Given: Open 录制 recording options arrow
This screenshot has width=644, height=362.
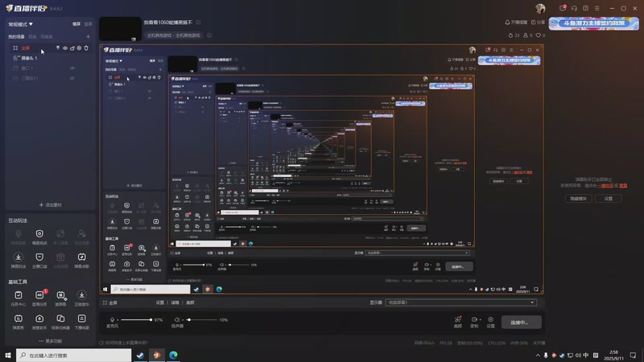Looking at the screenshot, I should [x=480, y=319].
